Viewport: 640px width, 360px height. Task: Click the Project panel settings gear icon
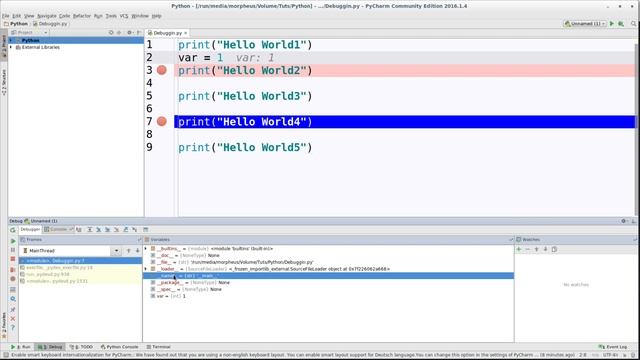pos(130,33)
